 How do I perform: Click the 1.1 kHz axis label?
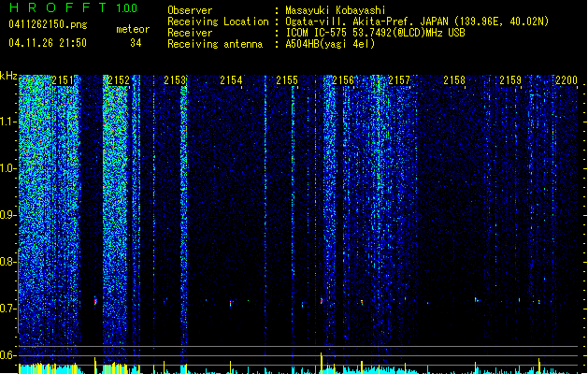click(8, 122)
